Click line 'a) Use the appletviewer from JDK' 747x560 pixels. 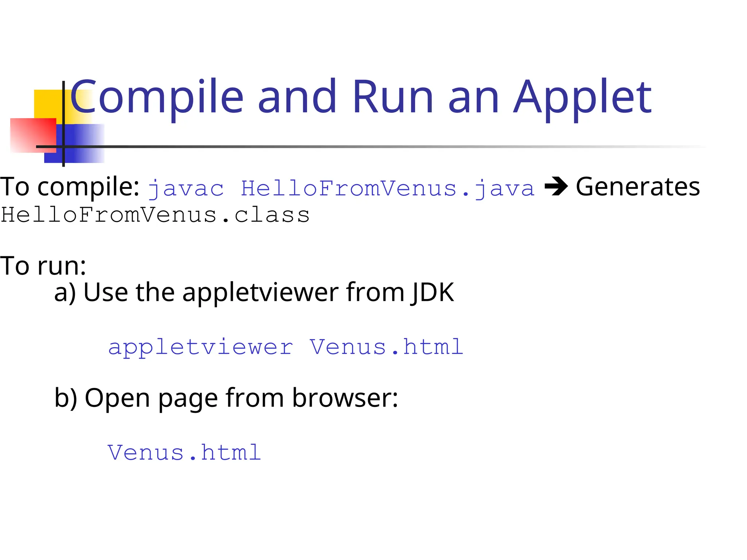254,292
